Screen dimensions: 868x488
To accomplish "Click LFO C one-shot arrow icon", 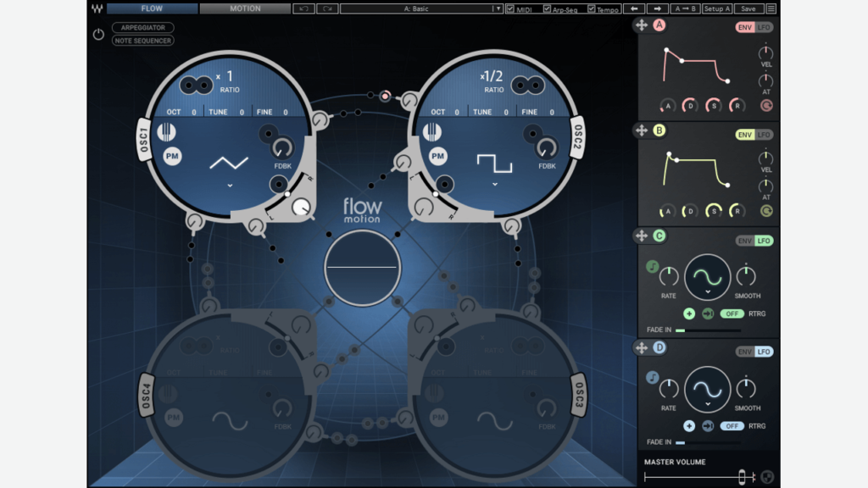I will coord(708,313).
